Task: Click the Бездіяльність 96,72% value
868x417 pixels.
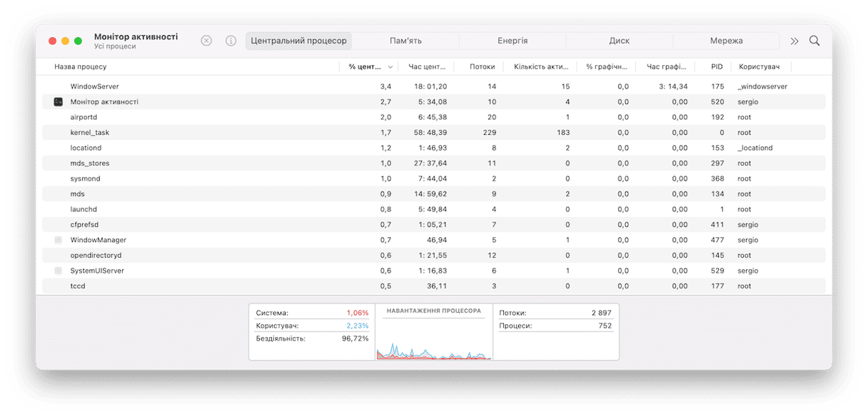Action: click(x=355, y=338)
